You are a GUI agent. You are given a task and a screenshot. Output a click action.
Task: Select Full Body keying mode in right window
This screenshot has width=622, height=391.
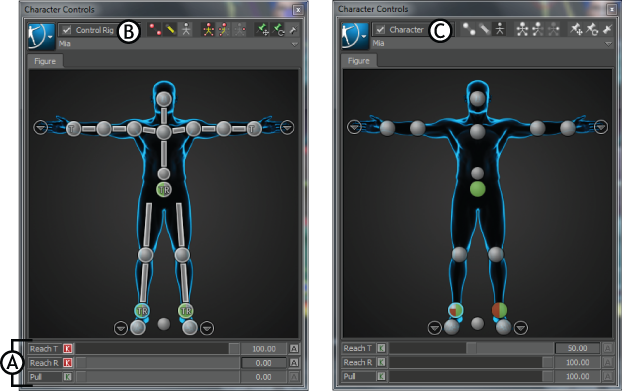[x=522, y=29]
